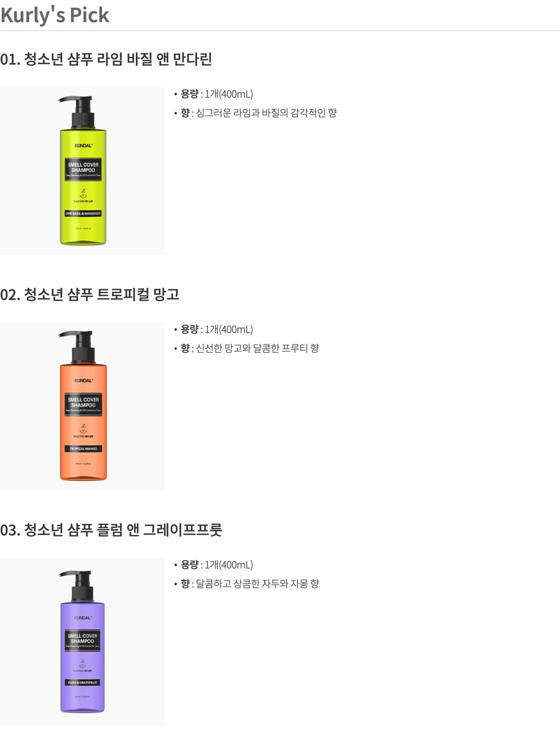Open the orange tropical mango shampoo image
Image resolution: width=560 pixels, height=737 pixels.
[x=82, y=406]
